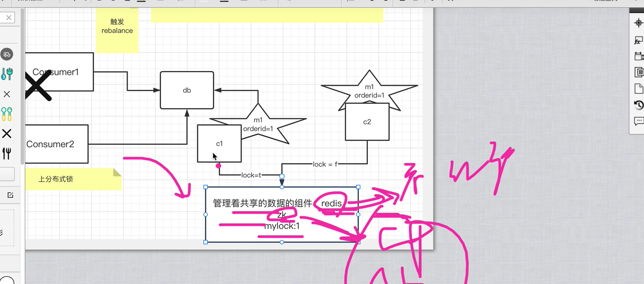The width and height of the screenshot is (644, 284).
Task: Select the black fork and knife shape
Action: pos(7,153)
